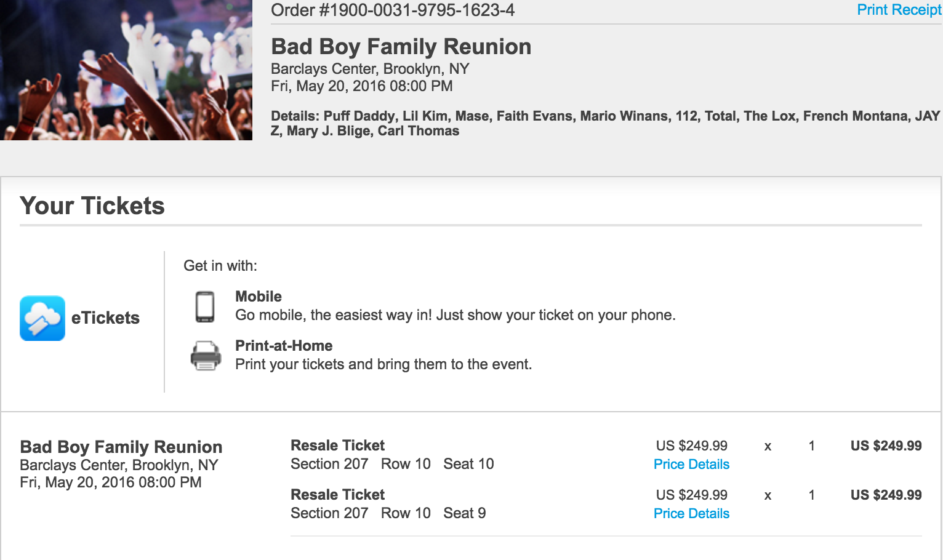Click the concert crowd thumbnail image

[126, 70]
